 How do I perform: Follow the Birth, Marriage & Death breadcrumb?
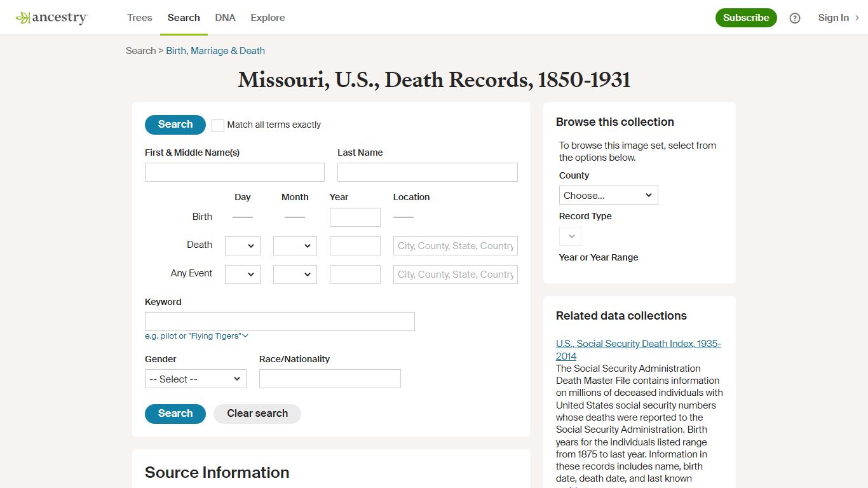[215, 51]
